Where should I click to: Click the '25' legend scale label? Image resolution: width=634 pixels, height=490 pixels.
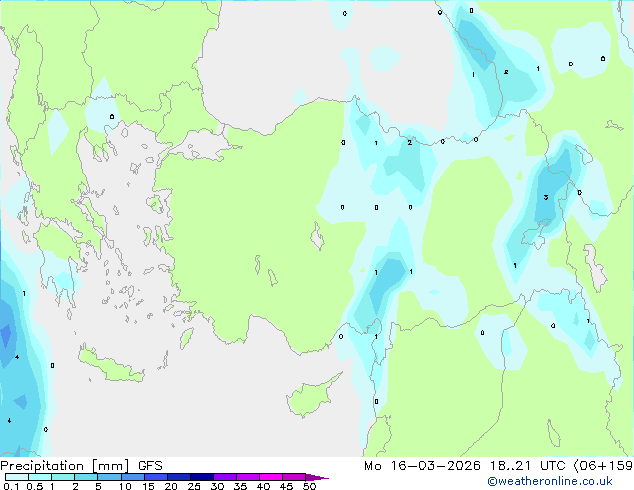click(x=194, y=486)
